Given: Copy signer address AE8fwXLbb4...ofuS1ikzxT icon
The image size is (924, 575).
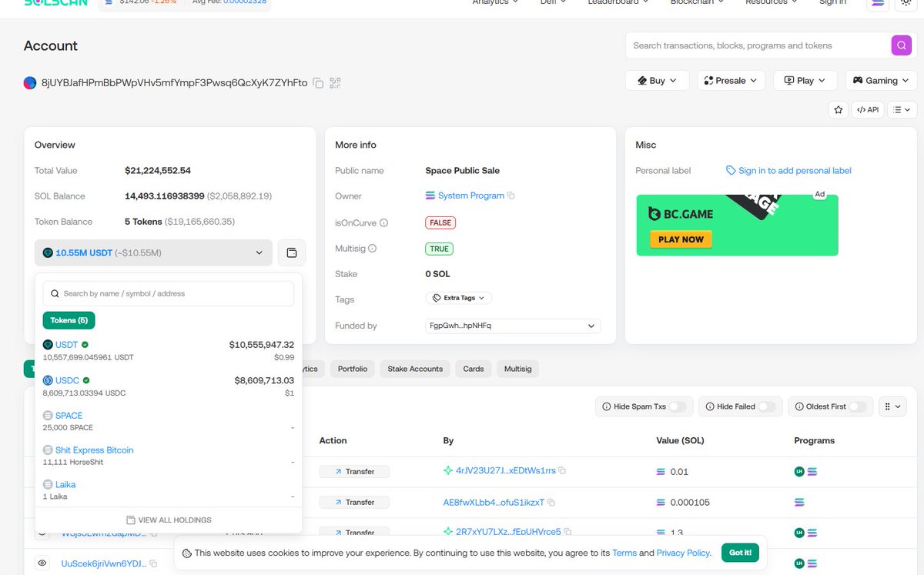Looking at the screenshot, I should point(551,502).
